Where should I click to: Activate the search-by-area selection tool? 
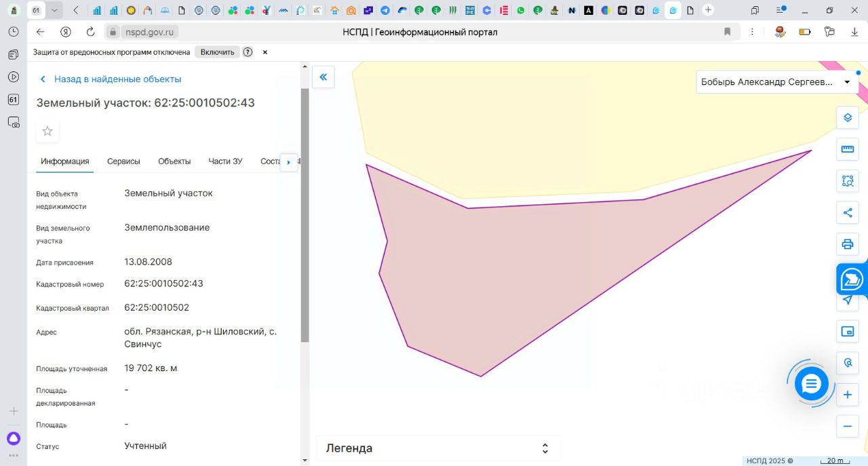pyautogui.click(x=847, y=181)
